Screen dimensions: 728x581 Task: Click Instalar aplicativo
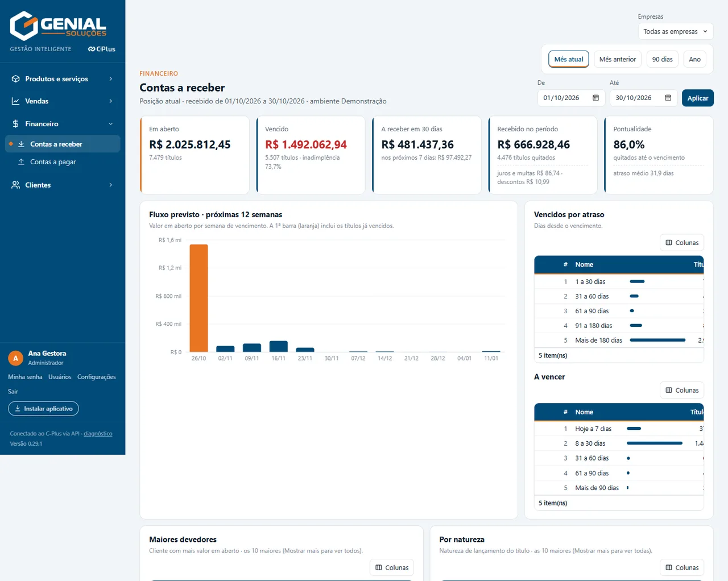[x=43, y=409]
